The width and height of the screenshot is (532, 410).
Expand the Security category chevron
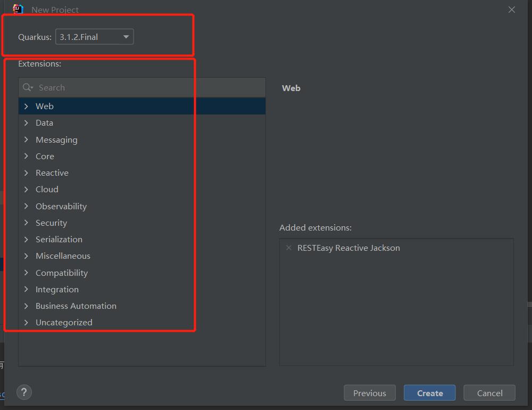(26, 223)
